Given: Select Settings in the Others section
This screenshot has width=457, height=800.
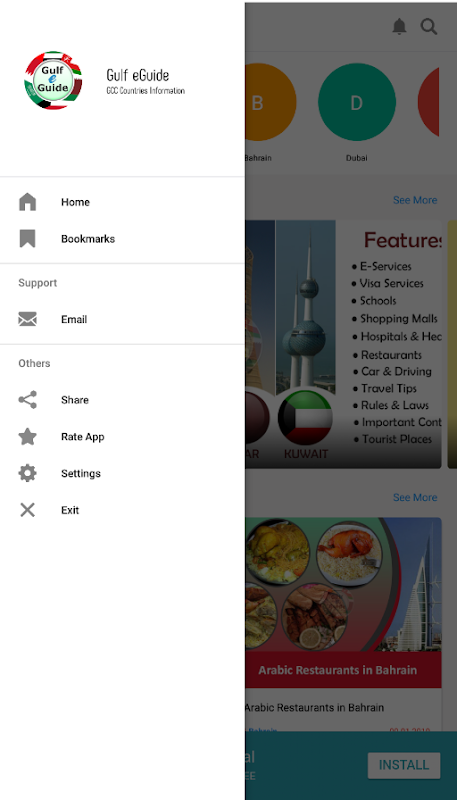Looking at the screenshot, I should (x=122, y=473).
